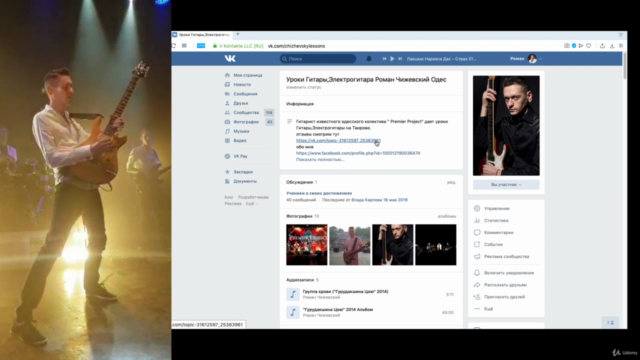Click the heart bookmark icon in browser toolbar
The image size is (640, 360).
point(589,46)
